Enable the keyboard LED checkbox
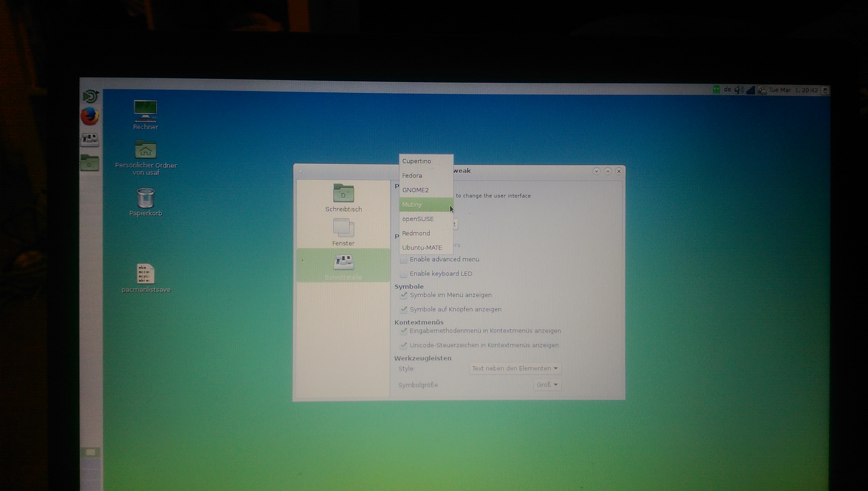 click(404, 274)
